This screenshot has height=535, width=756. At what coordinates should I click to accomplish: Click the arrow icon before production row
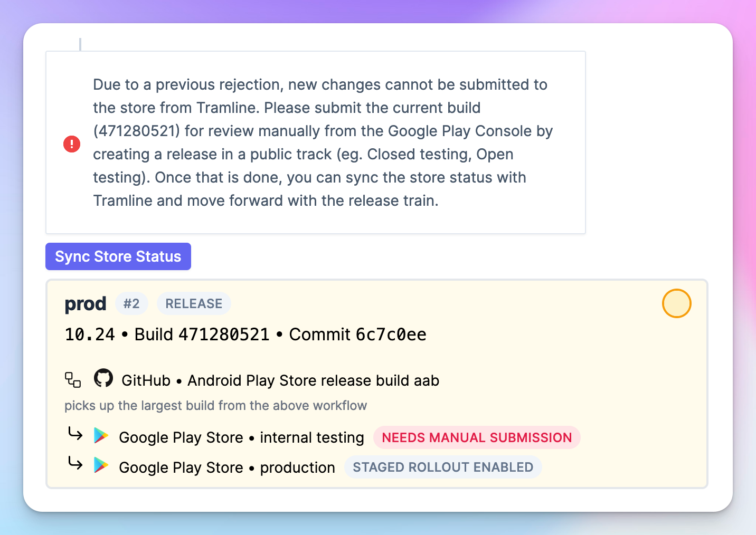click(x=75, y=464)
